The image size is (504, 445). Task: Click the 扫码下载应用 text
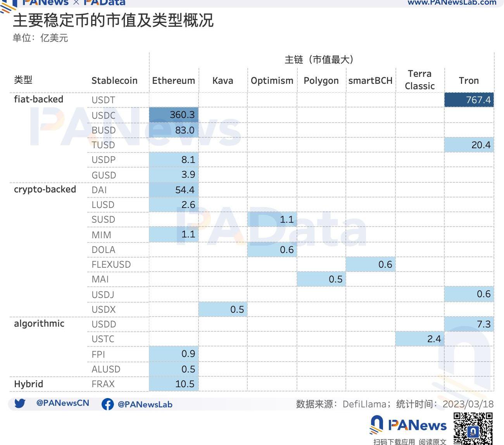(x=394, y=442)
